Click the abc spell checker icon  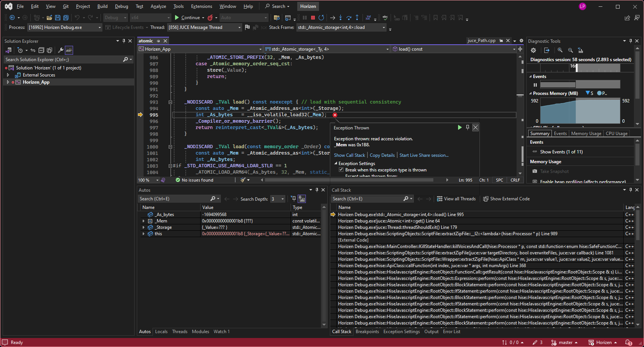coord(385,18)
